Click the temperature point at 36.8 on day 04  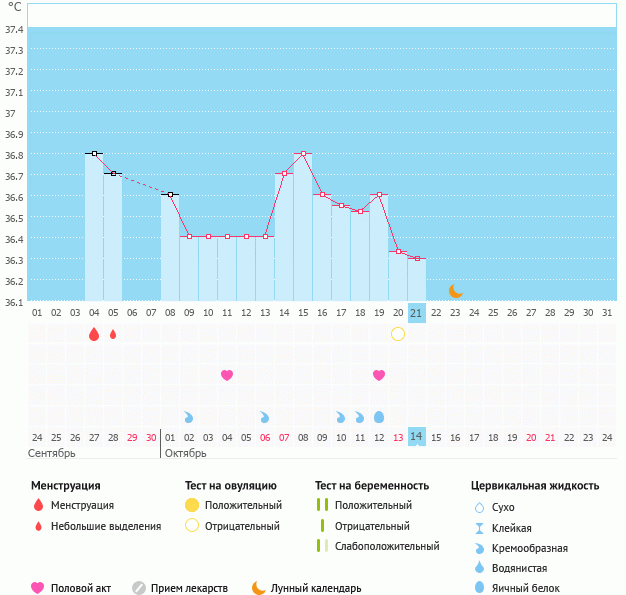tap(94, 154)
